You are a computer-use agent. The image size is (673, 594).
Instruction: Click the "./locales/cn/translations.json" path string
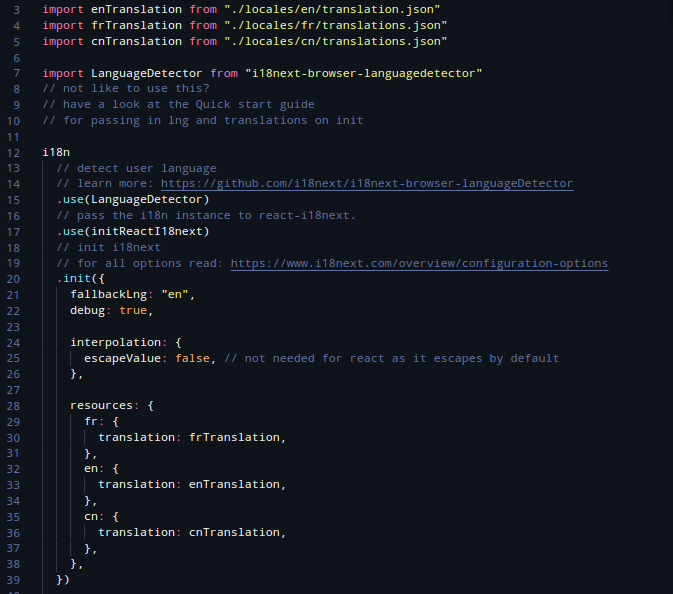(336, 41)
